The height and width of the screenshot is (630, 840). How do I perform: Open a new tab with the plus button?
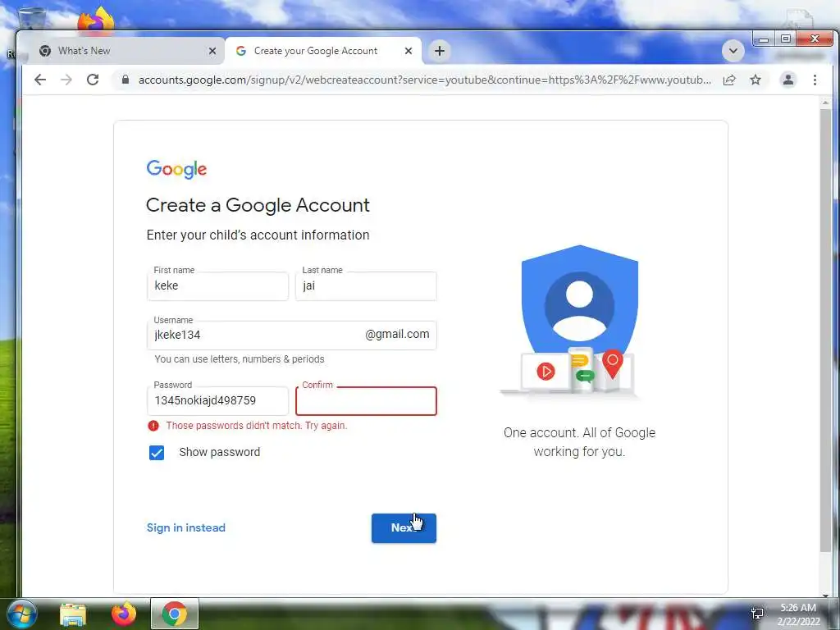440,51
